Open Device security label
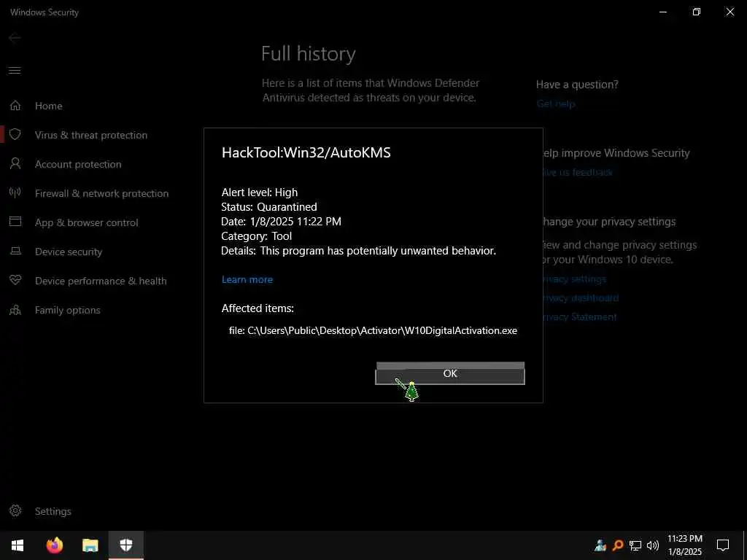 (69, 252)
